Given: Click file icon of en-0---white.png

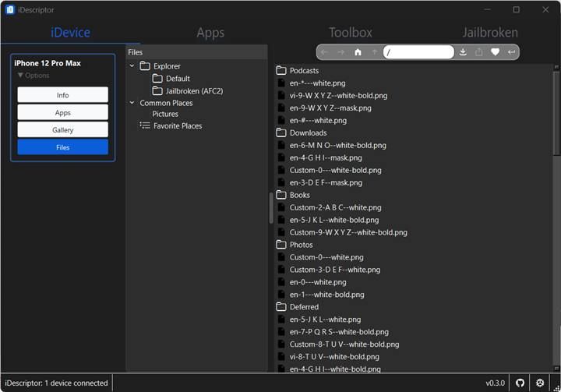Looking at the screenshot, I should point(281,282).
